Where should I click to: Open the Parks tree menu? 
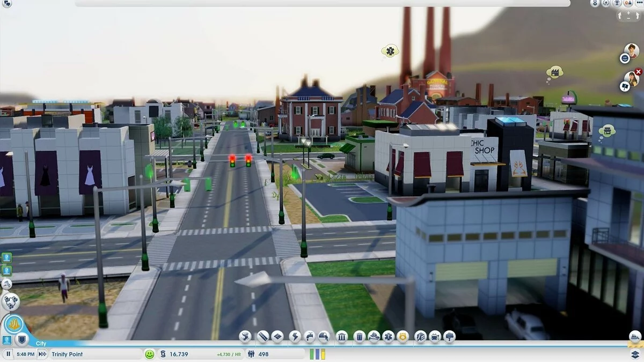[449, 336]
